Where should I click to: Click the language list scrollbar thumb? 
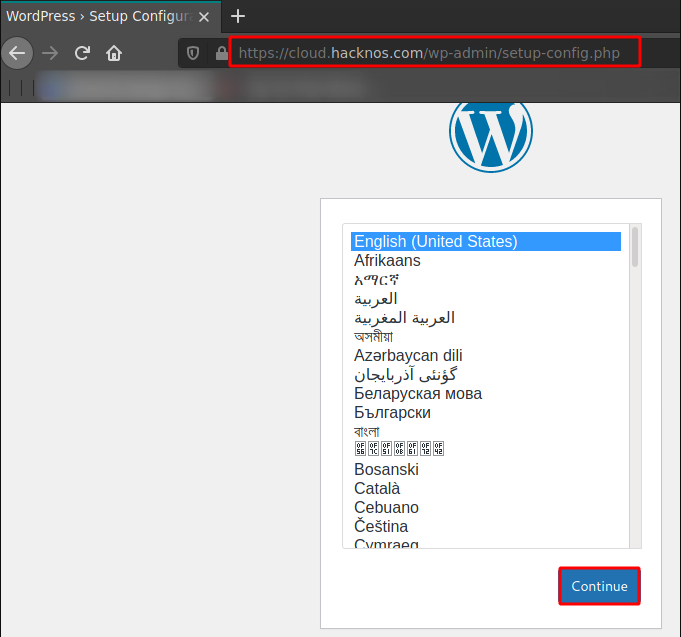[x=635, y=247]
